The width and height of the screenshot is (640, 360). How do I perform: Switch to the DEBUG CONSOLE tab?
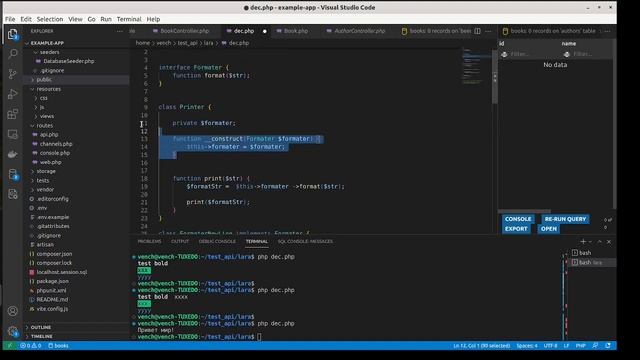click(x=217, y=242)
